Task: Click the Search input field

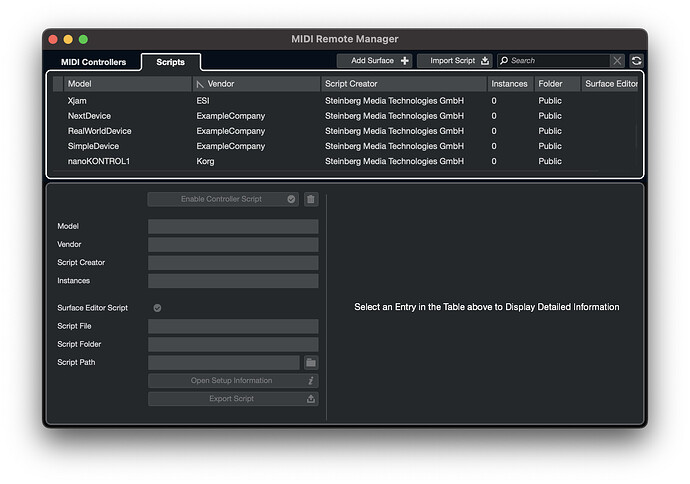Action: tap(559, 61)
